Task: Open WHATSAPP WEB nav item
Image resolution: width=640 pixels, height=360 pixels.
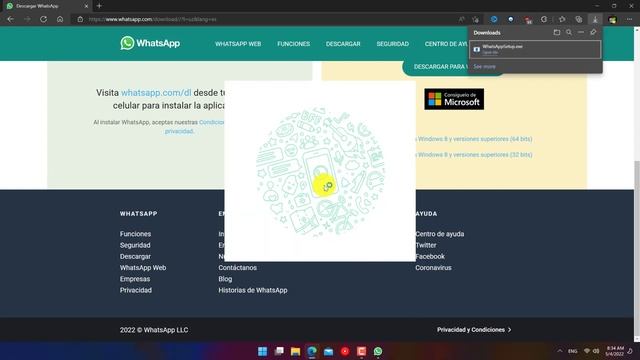Action: (238, 44)
